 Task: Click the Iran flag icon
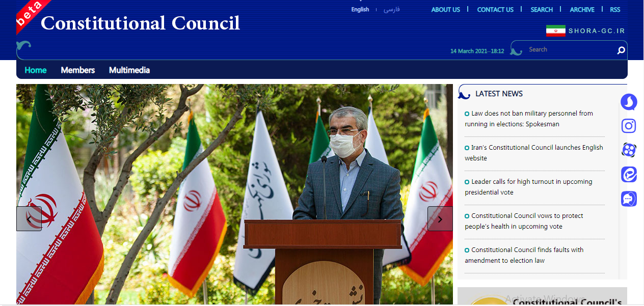[x=555, y=31]
